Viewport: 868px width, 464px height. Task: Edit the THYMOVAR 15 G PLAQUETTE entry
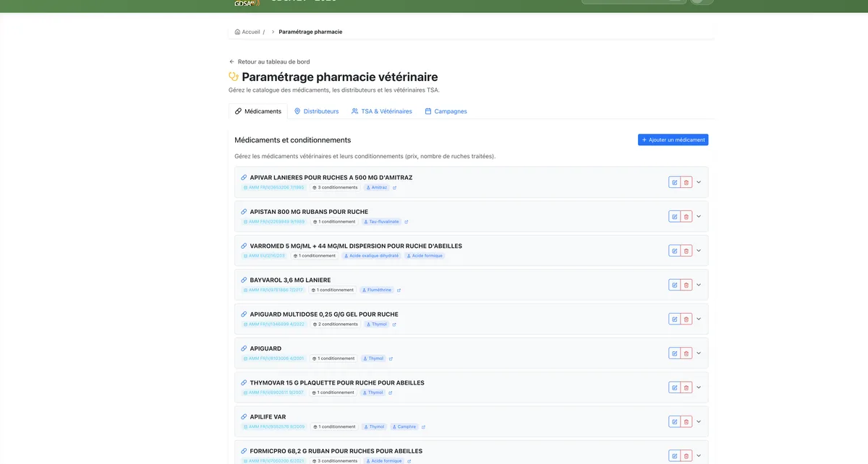[x=673, y=387]
